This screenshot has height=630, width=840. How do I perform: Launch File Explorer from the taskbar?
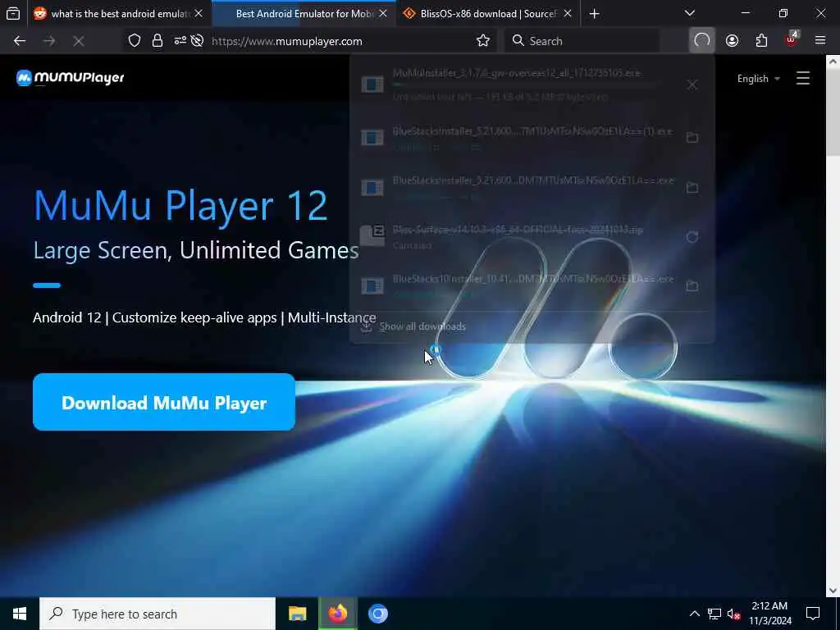(297, 614)
